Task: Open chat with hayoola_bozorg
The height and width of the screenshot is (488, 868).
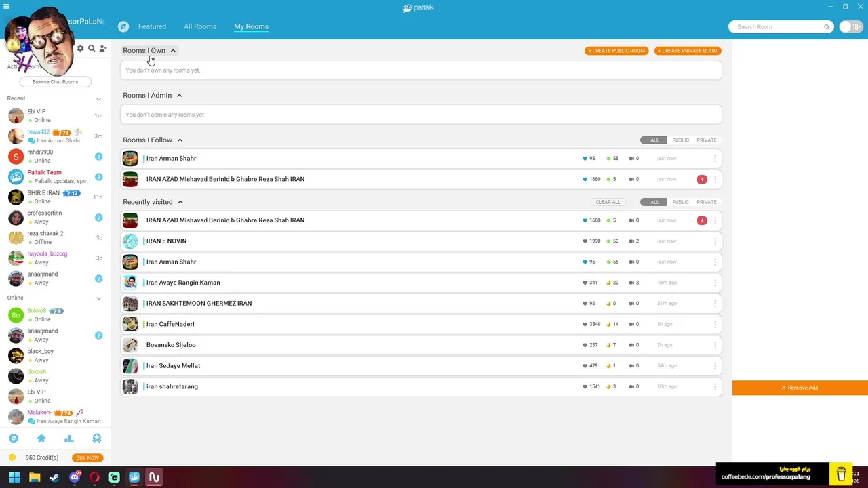Action: point(55,258)
